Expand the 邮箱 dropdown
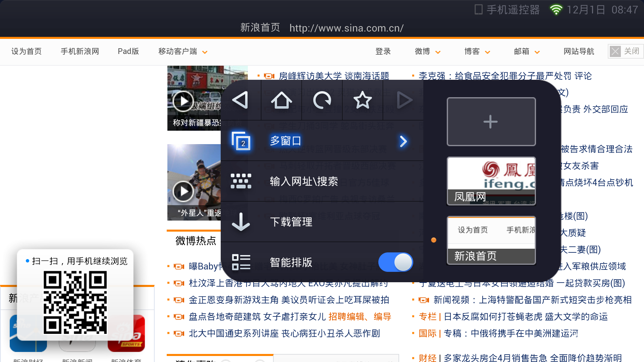The image size is (644, 362). pos(527,51)
